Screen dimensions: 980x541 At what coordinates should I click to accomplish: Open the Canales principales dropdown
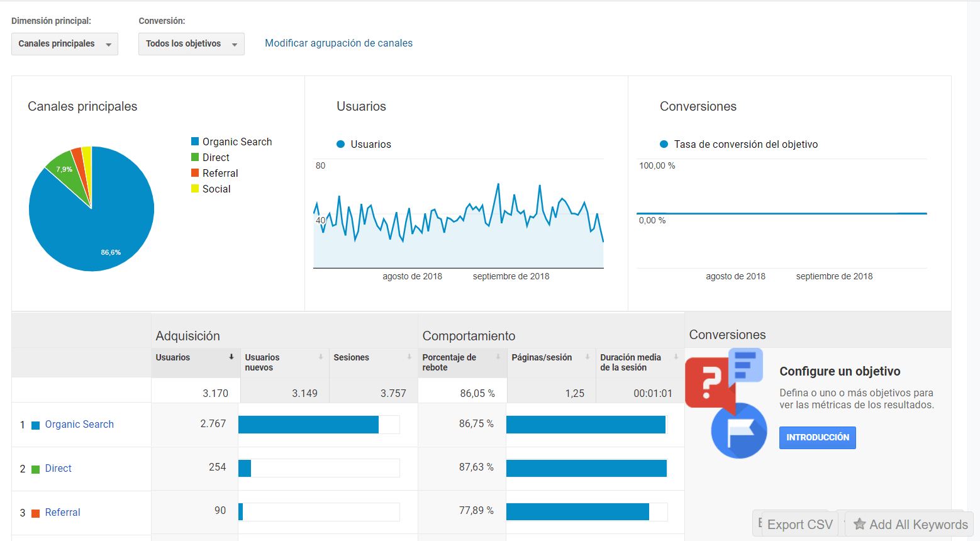[64, 44]
